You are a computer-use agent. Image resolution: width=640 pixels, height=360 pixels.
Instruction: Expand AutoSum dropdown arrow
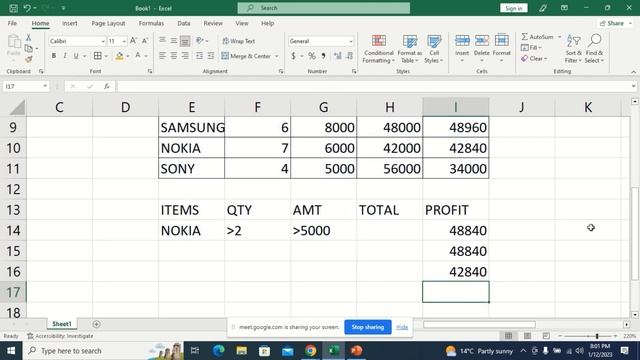560,37
